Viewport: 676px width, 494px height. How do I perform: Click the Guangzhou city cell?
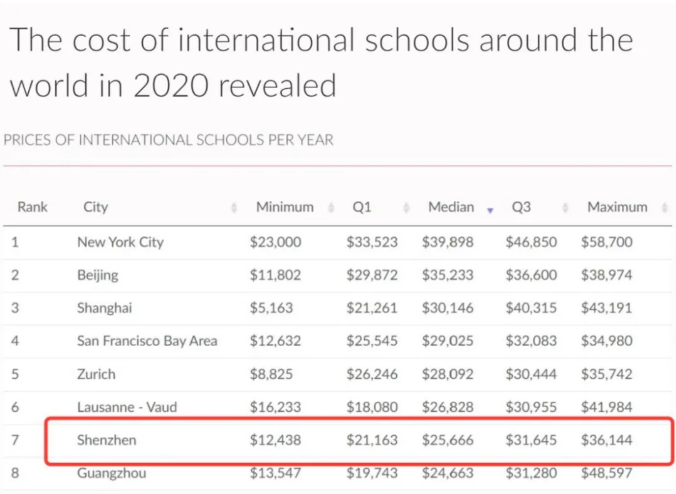pyautogui.click(x=111, y=473)
